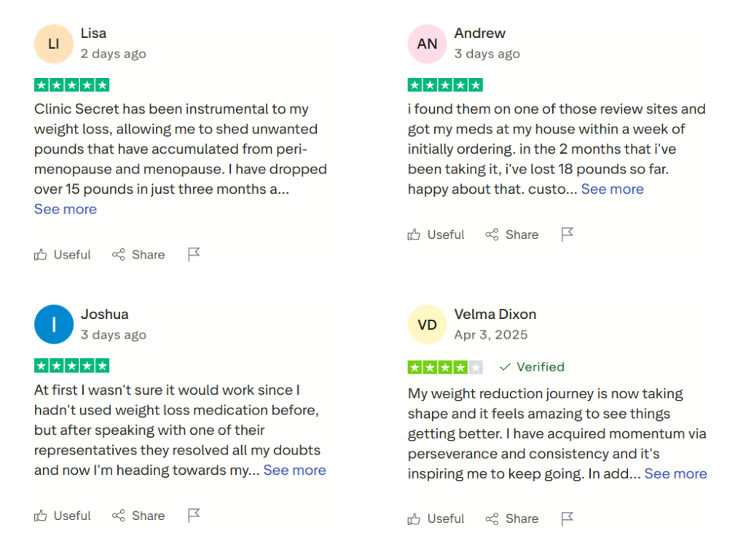Expand Andrew's review with See more
Screen dimensions: 746x560
point(612,189)
